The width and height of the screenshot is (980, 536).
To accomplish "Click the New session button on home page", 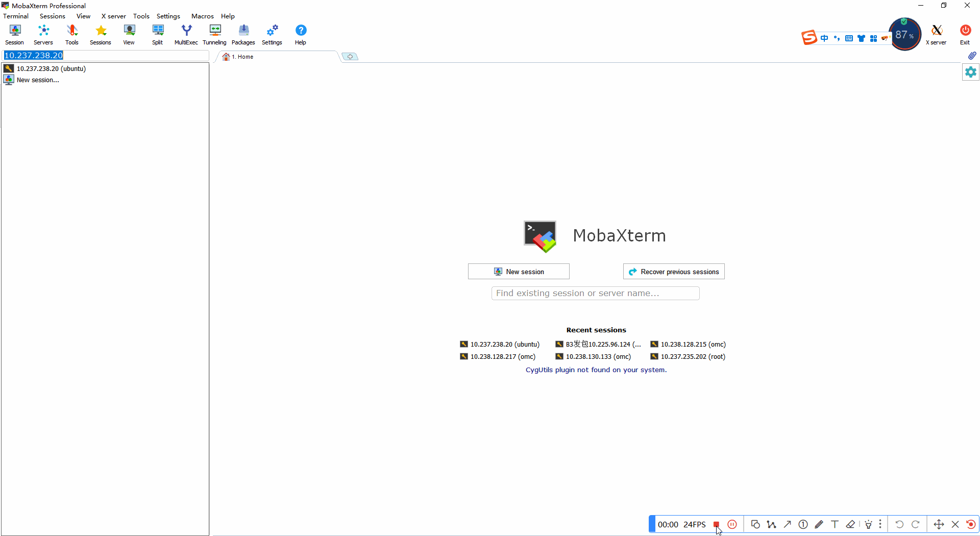I will pos(519,272).
